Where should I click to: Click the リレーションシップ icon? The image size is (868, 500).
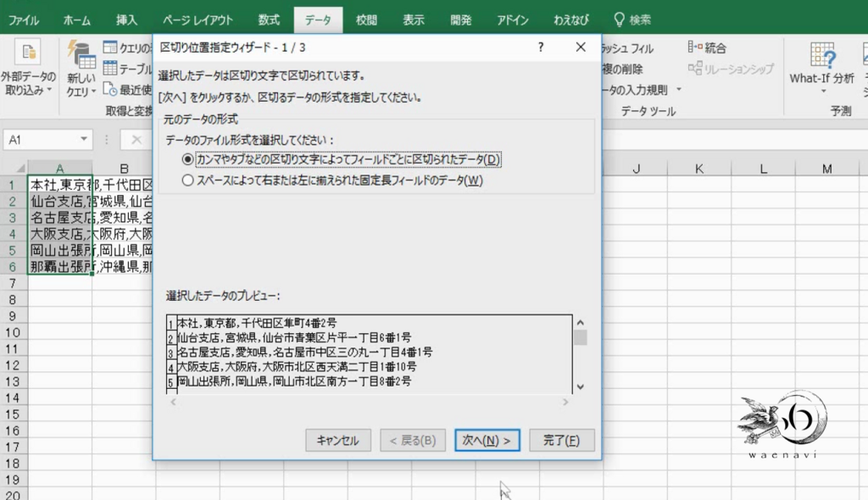695,68
